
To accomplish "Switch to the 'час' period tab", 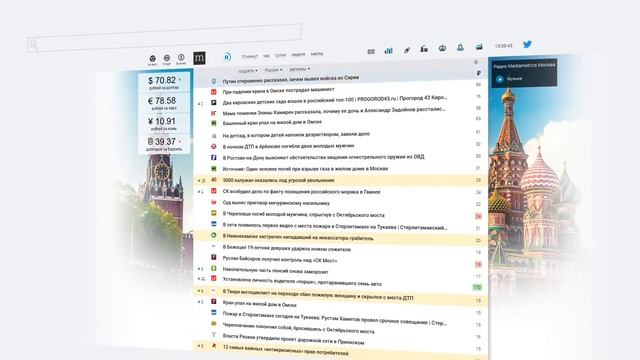I will (266, 56).
